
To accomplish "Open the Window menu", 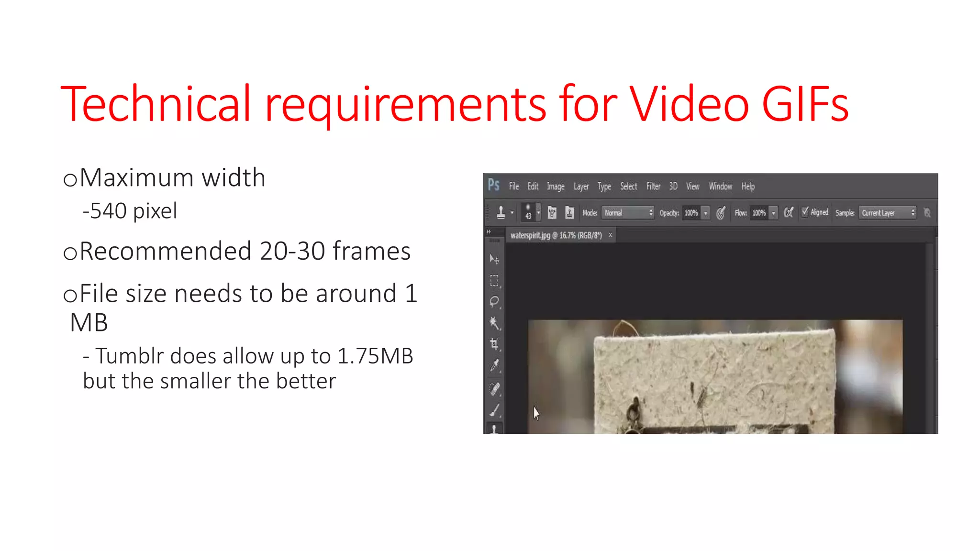I will coord(721,186).
